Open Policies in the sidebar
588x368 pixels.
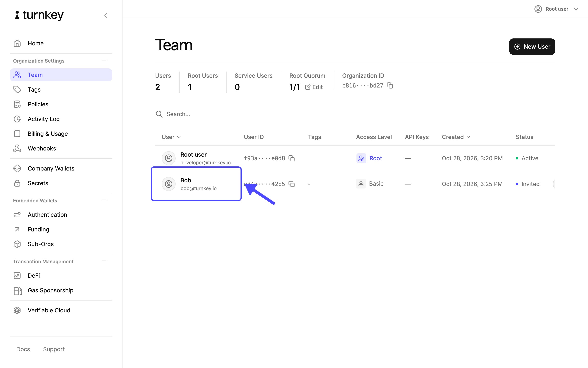pyautogui.click(x=61, y=104)
